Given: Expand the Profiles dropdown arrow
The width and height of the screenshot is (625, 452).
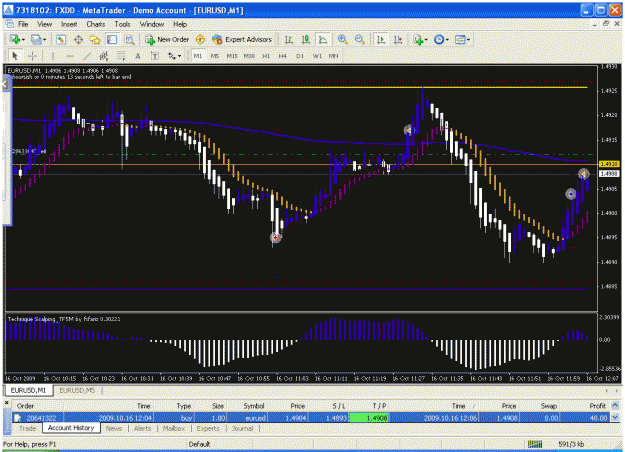Looking at the screenshot, I should (x=44, y=39).
